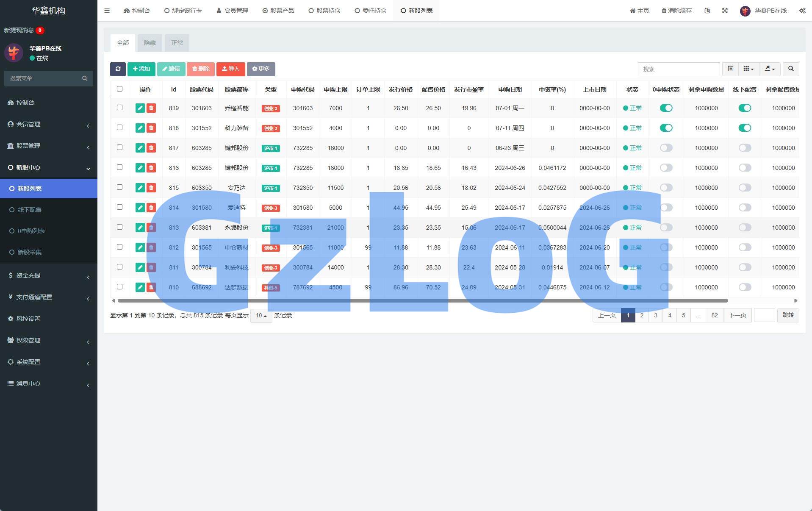Click the red trash icon for row 818
This screenshot has height=511, width=812.
151,128
